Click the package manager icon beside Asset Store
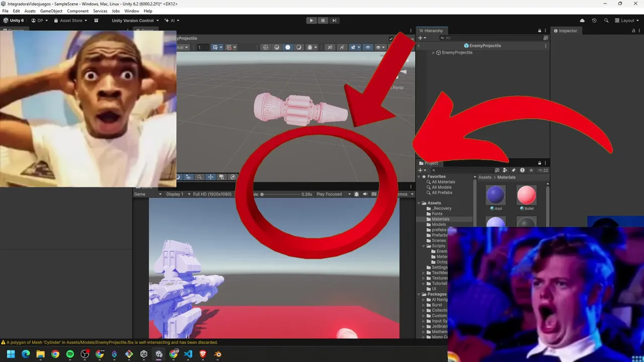644x362 pixels. click(96, 21)
